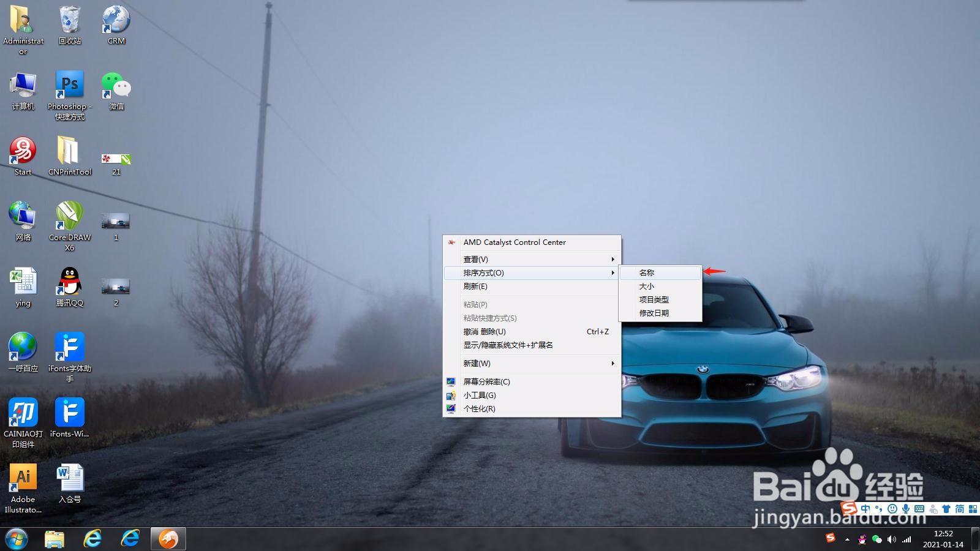The image size is (980, 551).
Task: Open the file explorer from the taskbar
Action: tap(55, 539)
